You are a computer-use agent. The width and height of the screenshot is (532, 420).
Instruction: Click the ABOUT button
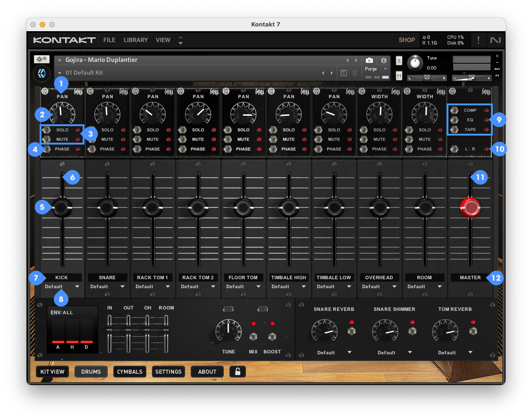point(207,372)
